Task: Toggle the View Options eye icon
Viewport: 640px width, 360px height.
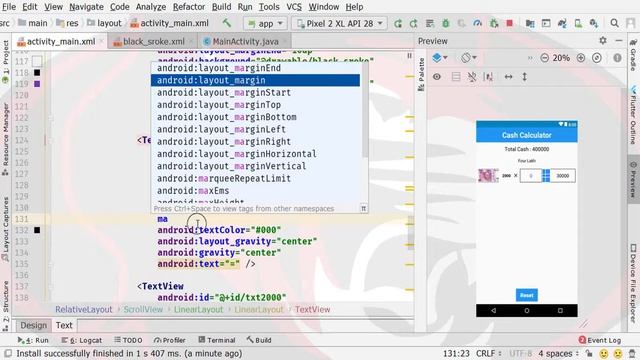Action: click(x=437, y=76)
